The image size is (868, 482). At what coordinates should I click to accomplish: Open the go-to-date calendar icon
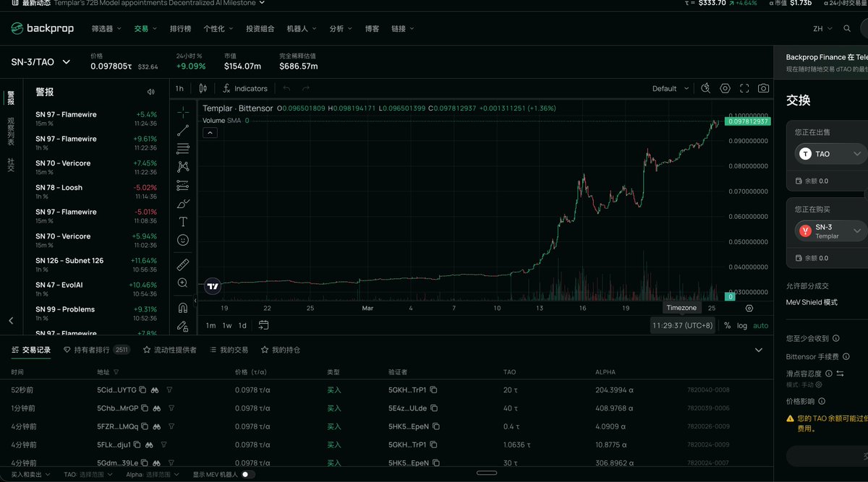[x=263, y=325]
